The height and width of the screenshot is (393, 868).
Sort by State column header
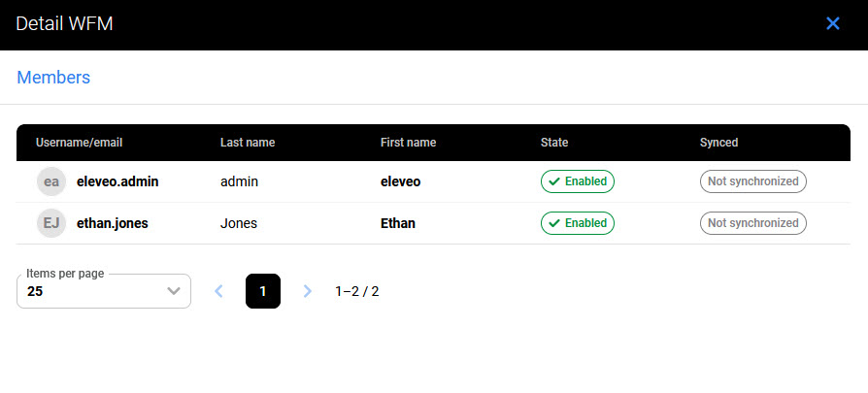(x=554, y=143)
